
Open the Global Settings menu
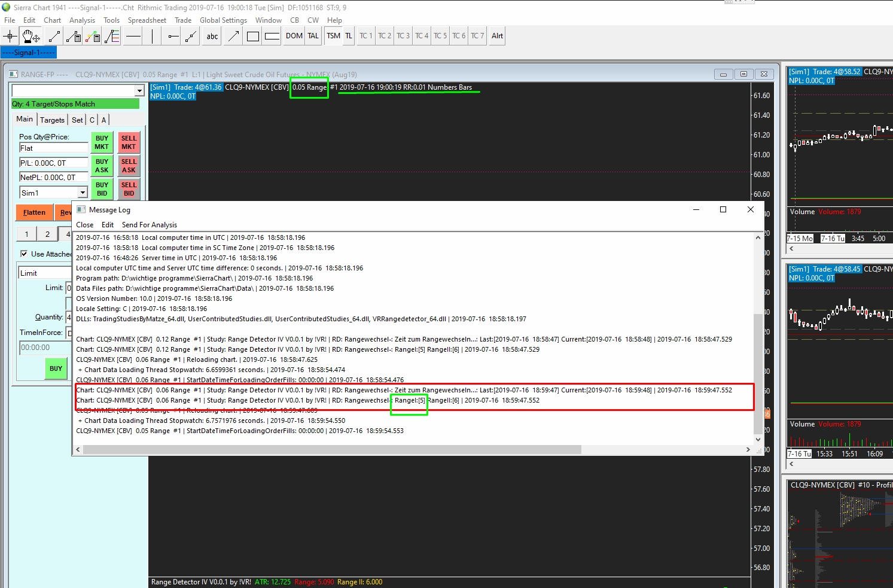224,20
